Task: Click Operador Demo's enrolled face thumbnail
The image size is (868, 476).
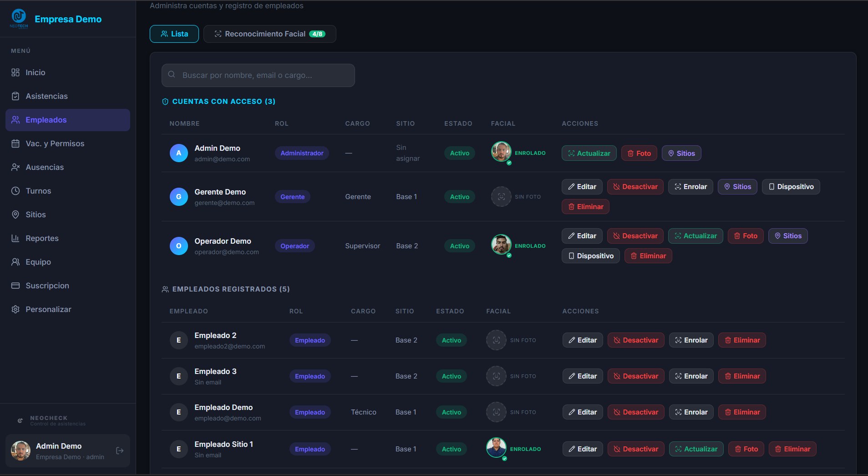Action: [x=501, y=245]
